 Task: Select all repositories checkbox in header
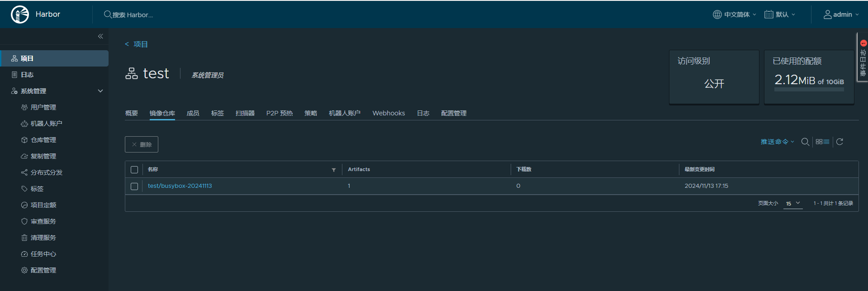134,170
